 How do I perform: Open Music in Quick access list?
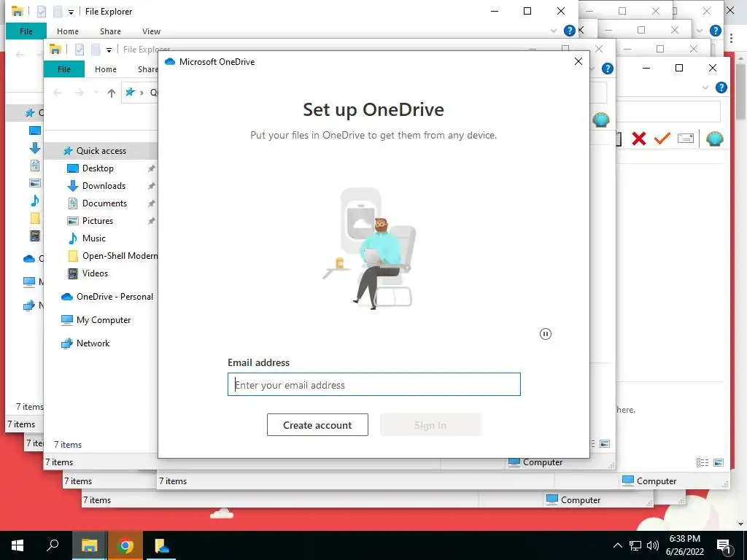[x=93, y=238]
